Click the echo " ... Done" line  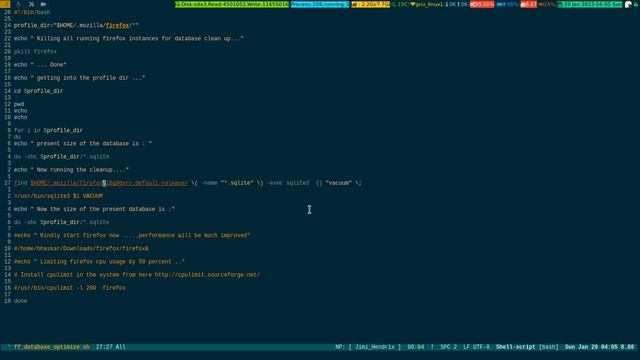40,64
